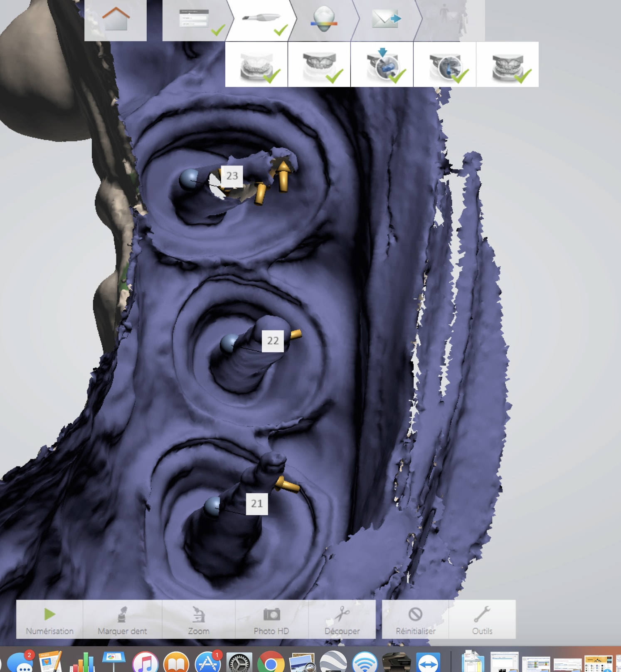The width and height of the screenshot is (621, 672).
Task: Select the scan sub-step with blue down arrow
Action: coord(382,65)
